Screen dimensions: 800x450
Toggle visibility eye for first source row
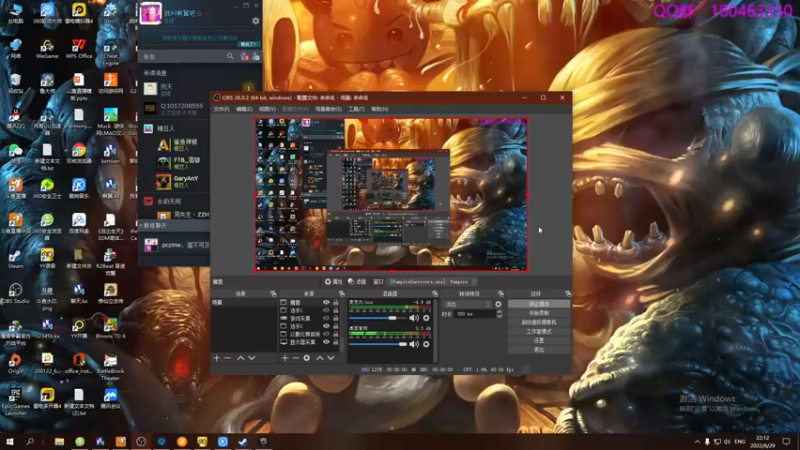point(326,303)
